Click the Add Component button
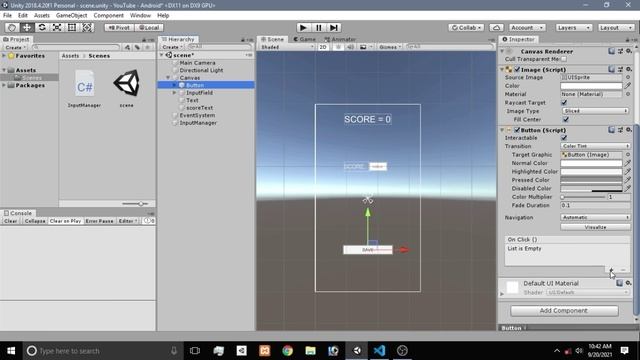Screen dimensions: 640x360 pos(564,311)
